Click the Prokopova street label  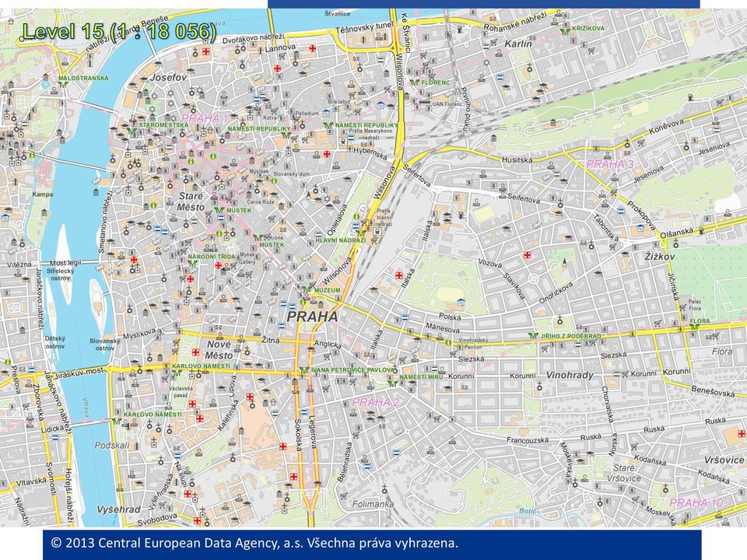[x=641, y=215]
